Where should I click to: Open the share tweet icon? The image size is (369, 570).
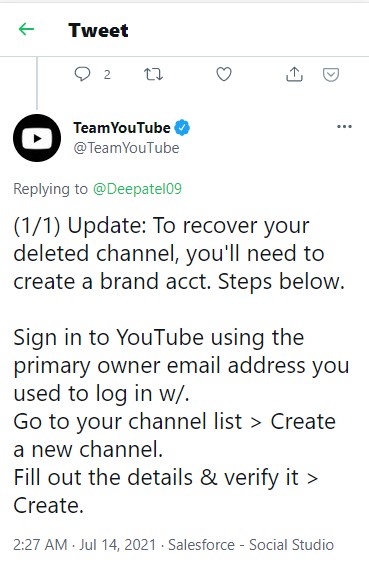pyautogui.click(x=294, y=74)
